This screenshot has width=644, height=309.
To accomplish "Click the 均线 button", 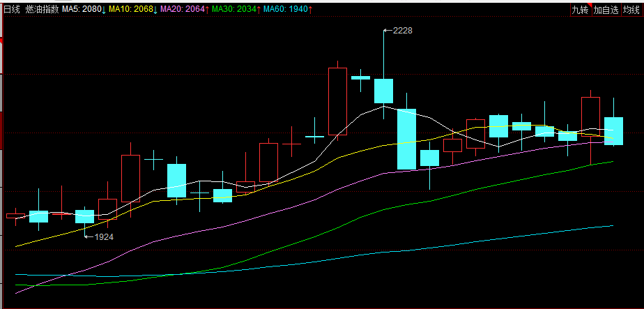I will [631, 10].
